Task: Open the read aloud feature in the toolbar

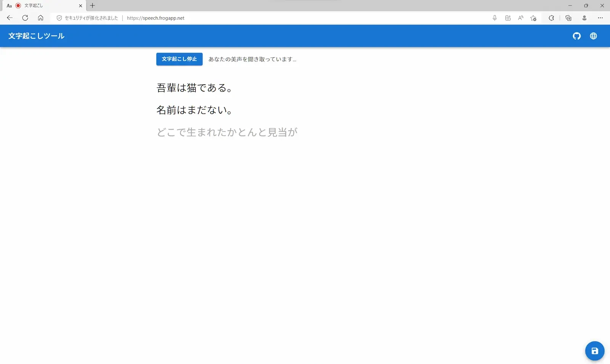Action: point(520,18)
